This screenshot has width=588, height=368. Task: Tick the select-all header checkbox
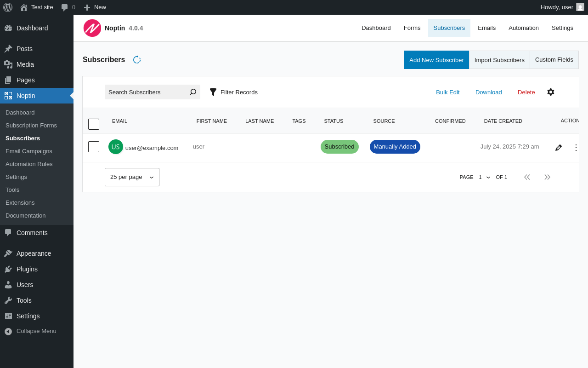pos(94,124)
